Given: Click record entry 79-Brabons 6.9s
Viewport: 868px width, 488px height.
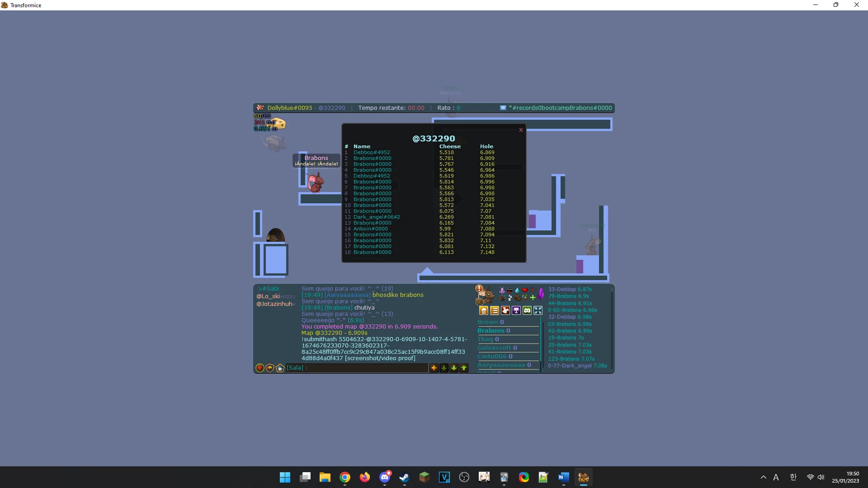Looking at the screenshot, I should pos(568,296).
